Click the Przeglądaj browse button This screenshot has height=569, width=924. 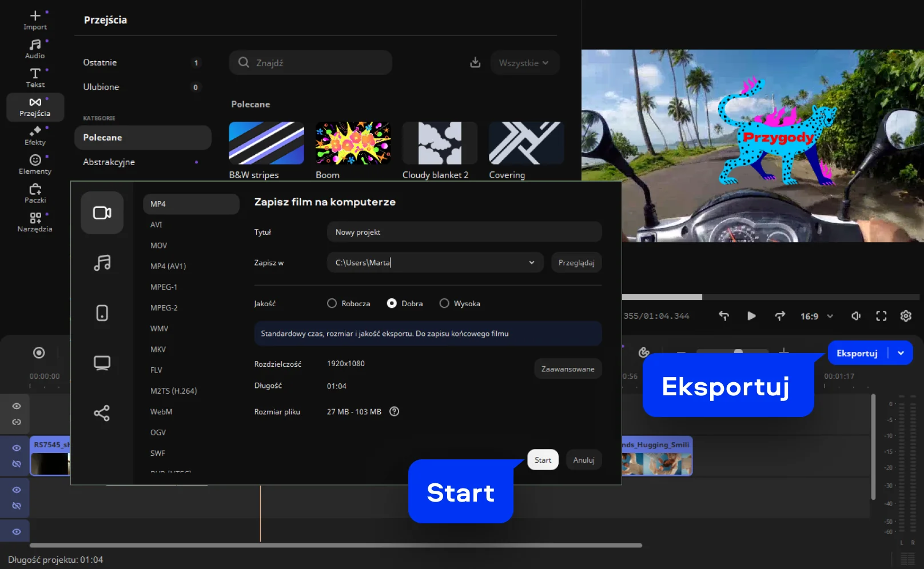[x=576, y=263]
